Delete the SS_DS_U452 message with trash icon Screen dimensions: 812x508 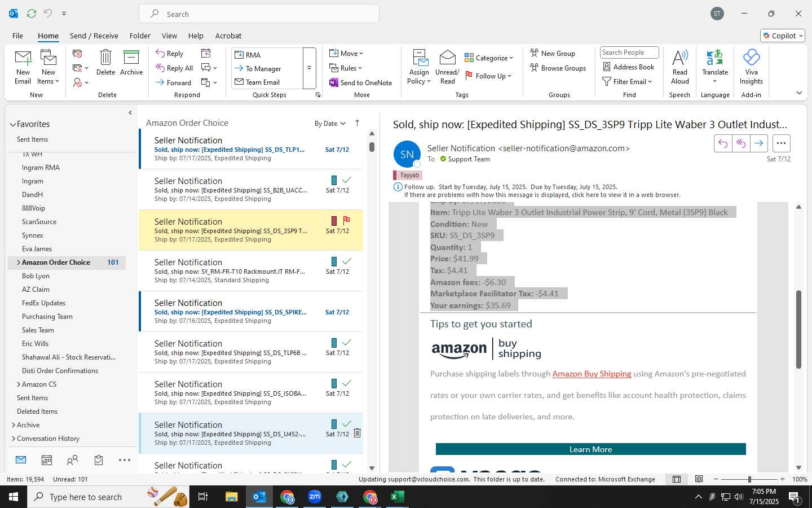tap(357, 433)
